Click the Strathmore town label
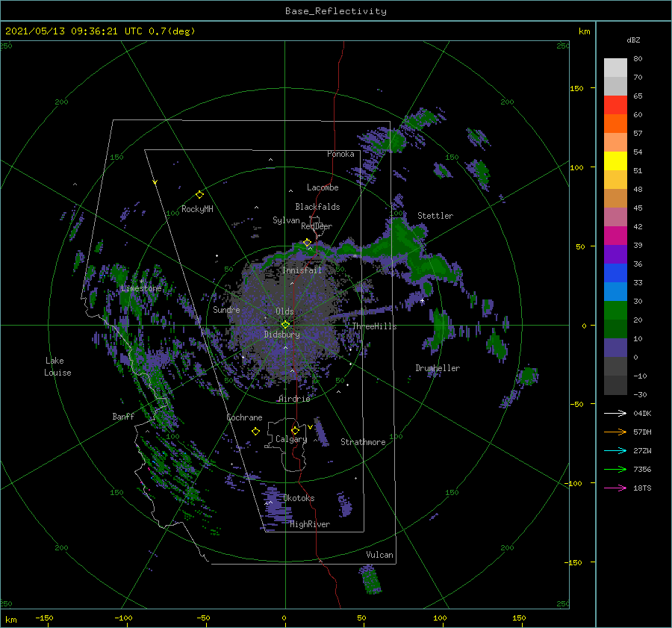 [x=363, y=442]
